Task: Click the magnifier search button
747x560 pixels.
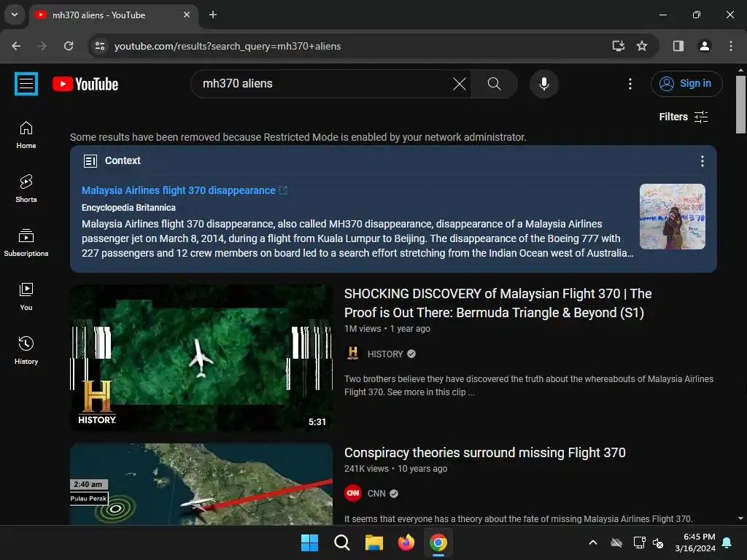Action: click(x=494, y=84)
